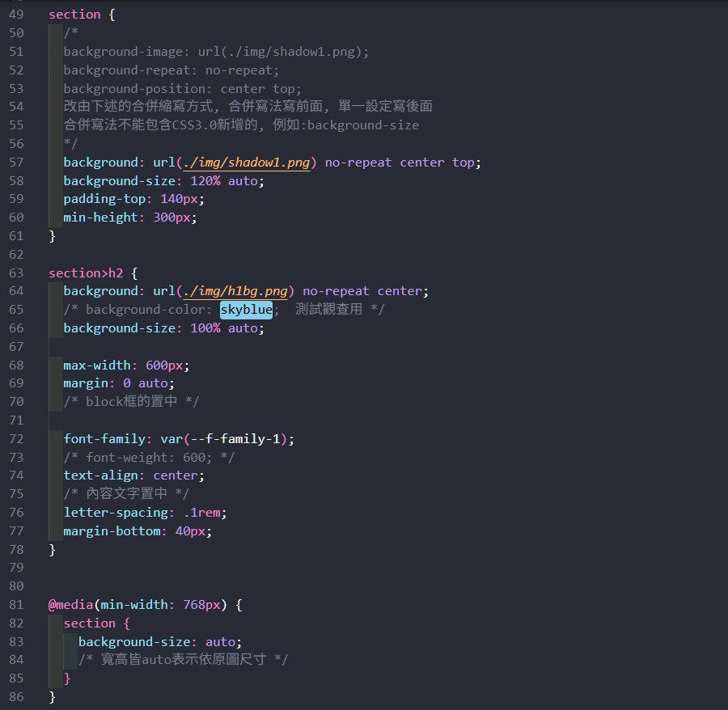The width and height of the screenshot is (728, 710).
Task: Click line number 49 in gutter
Action: pyautogui.click(x=16, y=15)
